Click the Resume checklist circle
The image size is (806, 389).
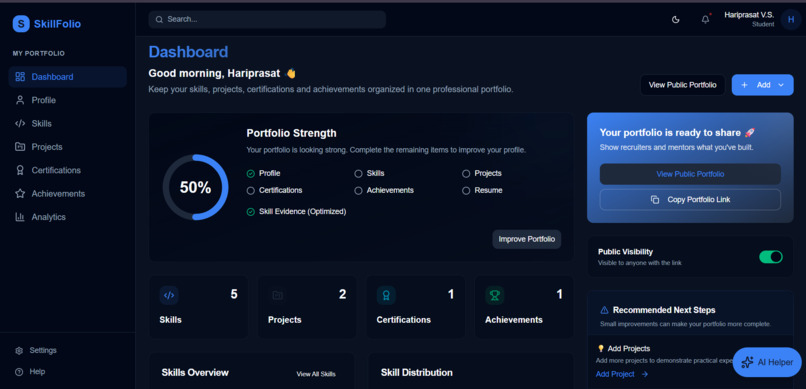tap(466, 191)
